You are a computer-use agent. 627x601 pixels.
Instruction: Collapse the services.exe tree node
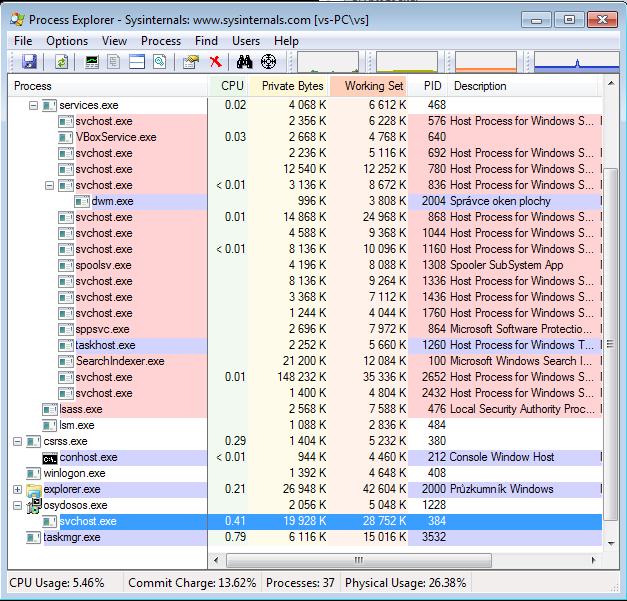(x=34, y=105)
